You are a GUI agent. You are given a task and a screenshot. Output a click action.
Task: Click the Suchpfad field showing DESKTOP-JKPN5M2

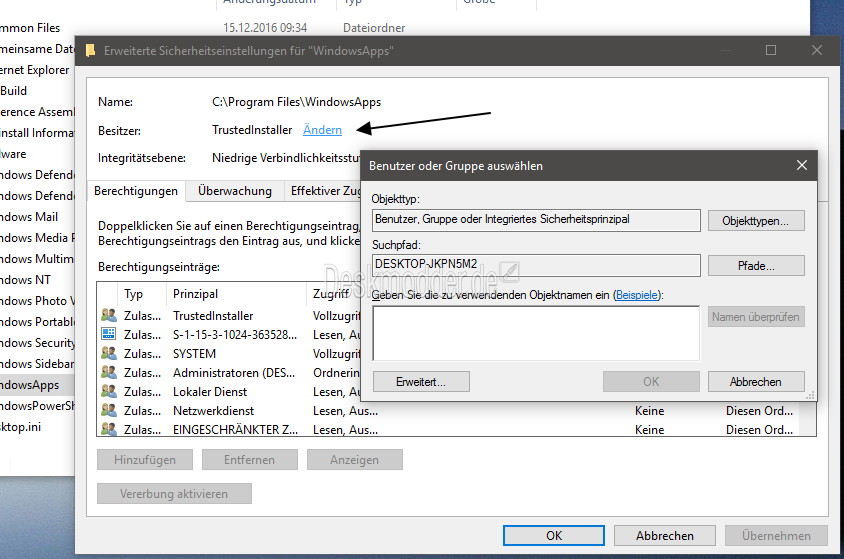536,265
